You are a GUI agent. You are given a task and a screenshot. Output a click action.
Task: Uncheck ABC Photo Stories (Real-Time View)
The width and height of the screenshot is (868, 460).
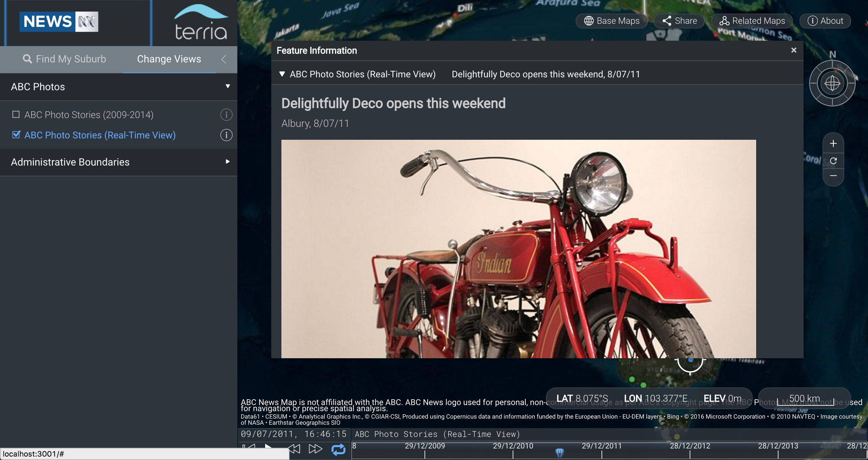click(16, 135)
